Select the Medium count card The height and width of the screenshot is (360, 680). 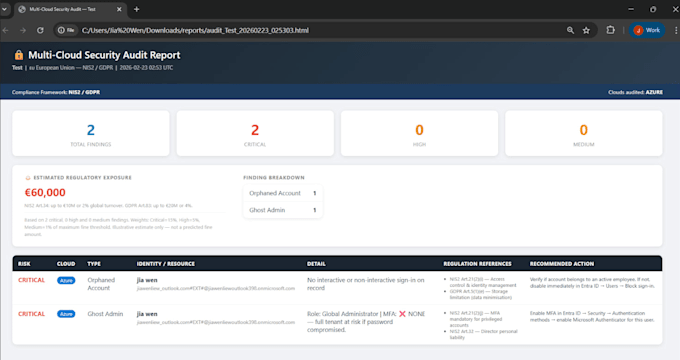pyautogui.click(x=584, y=133)
